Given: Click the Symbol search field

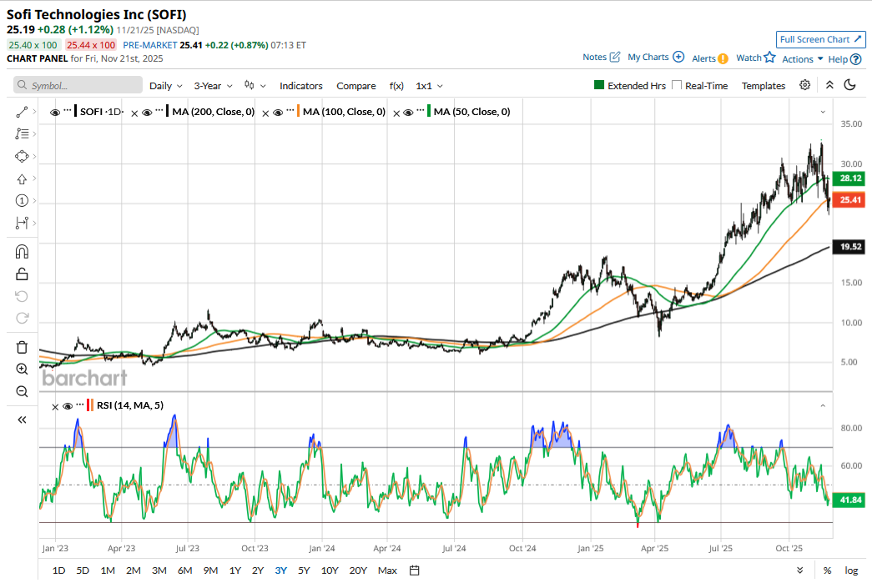Looking at the screenshot, I should pos(78,85).
